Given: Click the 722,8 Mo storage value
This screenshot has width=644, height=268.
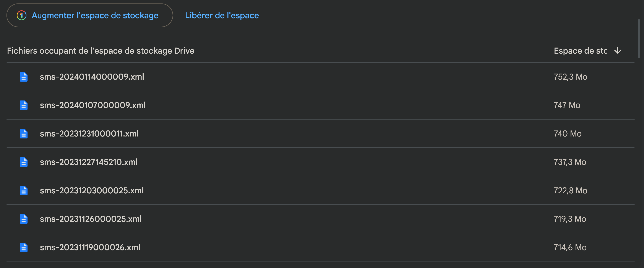Looking at the screenshot, I should point(570,191).
